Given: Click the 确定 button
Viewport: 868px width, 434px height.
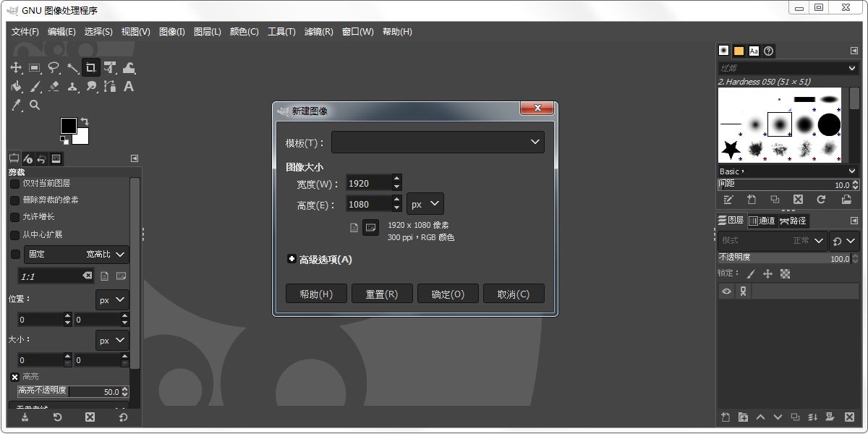Looking at the screenshot, I should 448,293.
